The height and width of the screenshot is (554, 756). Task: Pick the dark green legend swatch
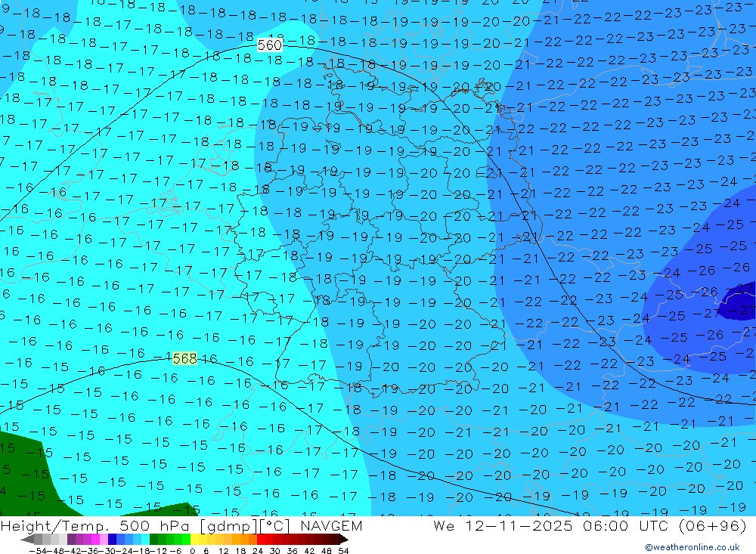pos(153,540)
